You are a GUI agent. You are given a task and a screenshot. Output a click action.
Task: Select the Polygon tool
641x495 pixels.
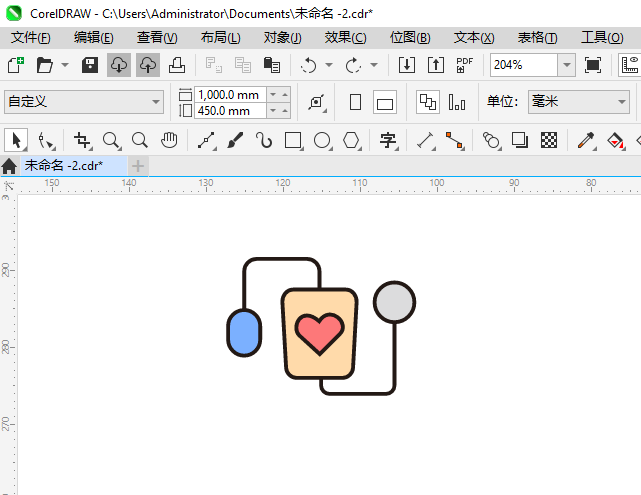click(351, 140)
